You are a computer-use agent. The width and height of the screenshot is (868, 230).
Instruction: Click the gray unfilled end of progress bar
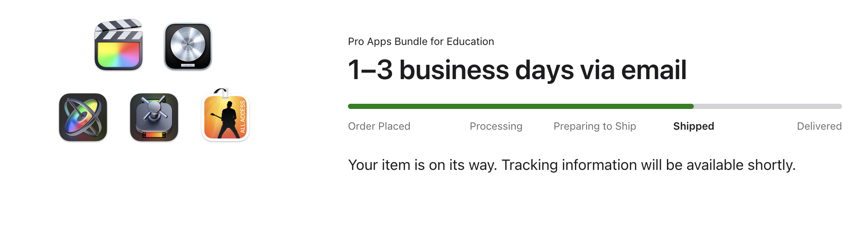point(768,106)
